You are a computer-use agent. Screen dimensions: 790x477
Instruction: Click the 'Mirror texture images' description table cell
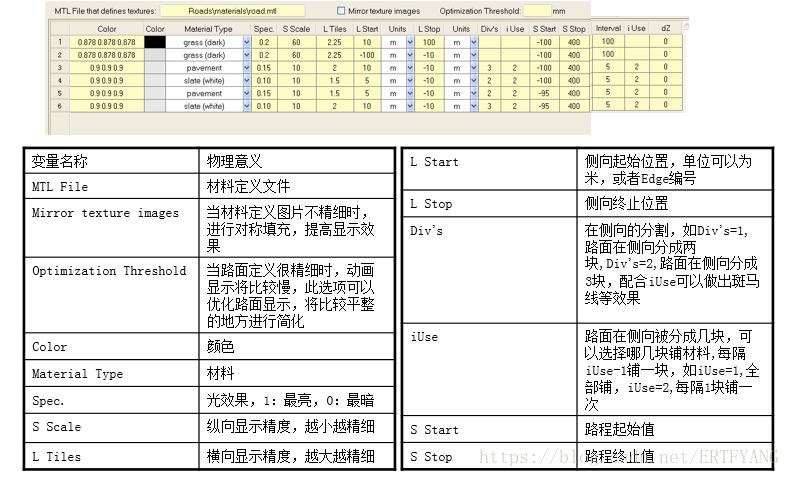pyautogui.click(x=297, y=228)
